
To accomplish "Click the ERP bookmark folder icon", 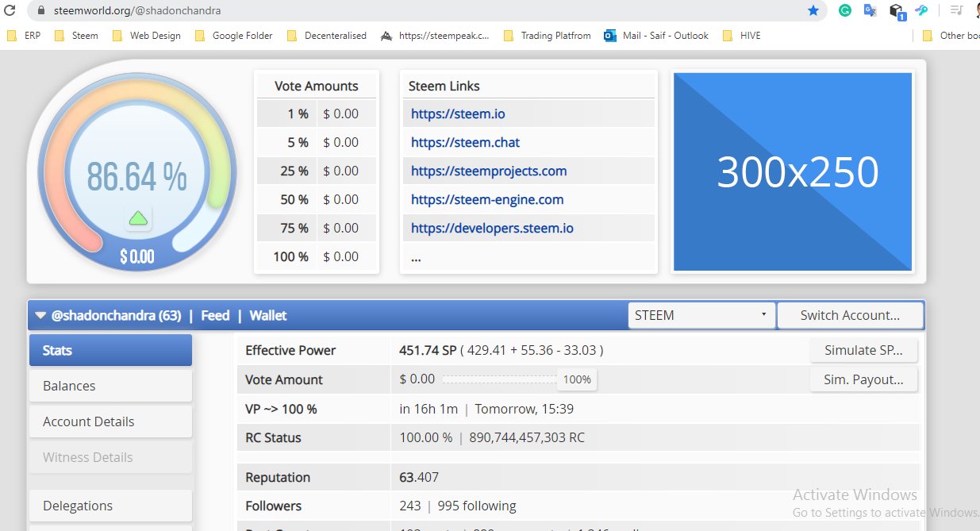I will (x=12, y=36).
